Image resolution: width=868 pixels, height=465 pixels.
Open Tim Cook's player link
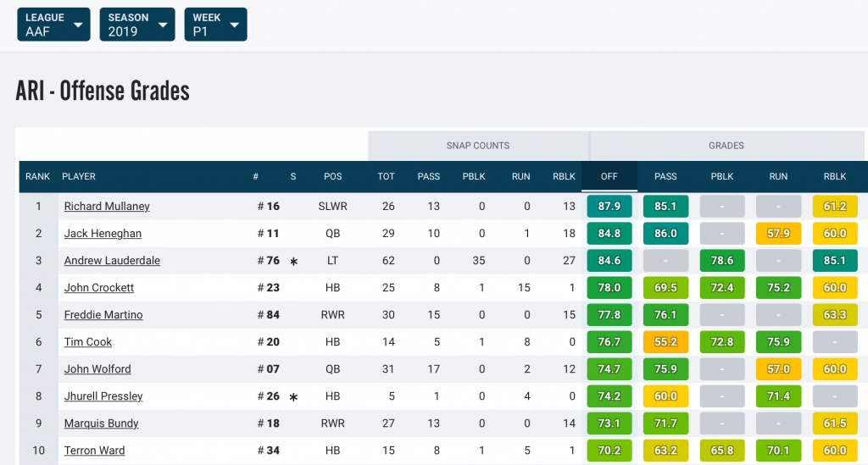(88, 341)
